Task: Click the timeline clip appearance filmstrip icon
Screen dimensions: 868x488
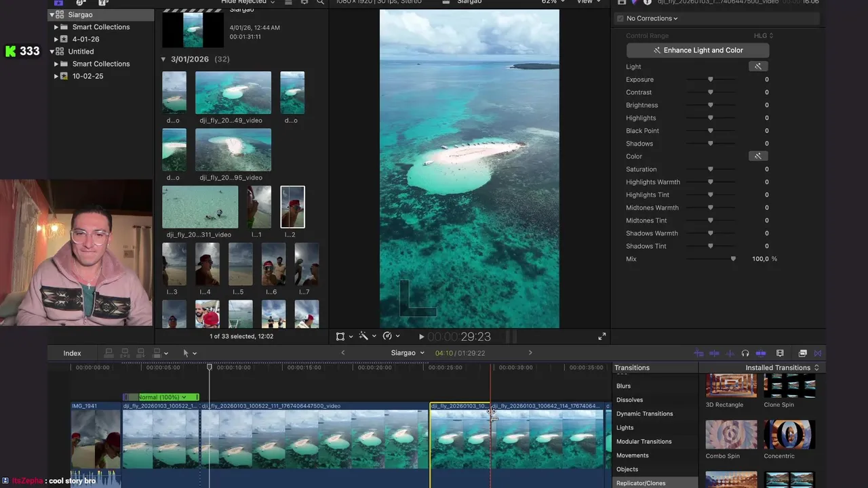Action: (780, 353)
